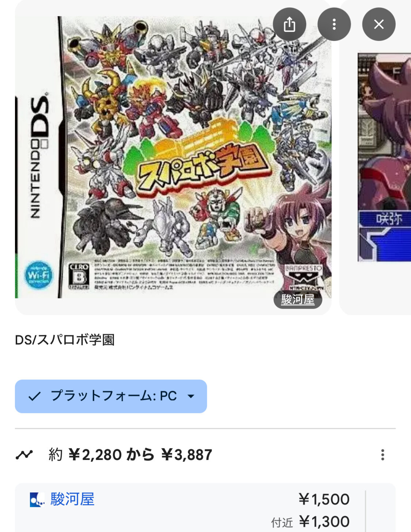Click the 駿河屋 store favicon in the listing
Image resolution: width=411 pixels, height=532 pixels.
click(37, 500)
